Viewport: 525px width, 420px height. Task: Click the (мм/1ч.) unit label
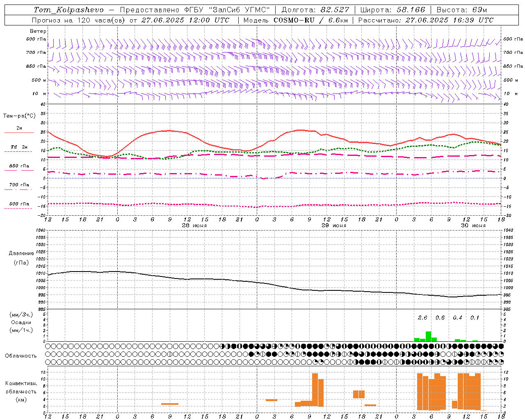[x=21, y=330]
